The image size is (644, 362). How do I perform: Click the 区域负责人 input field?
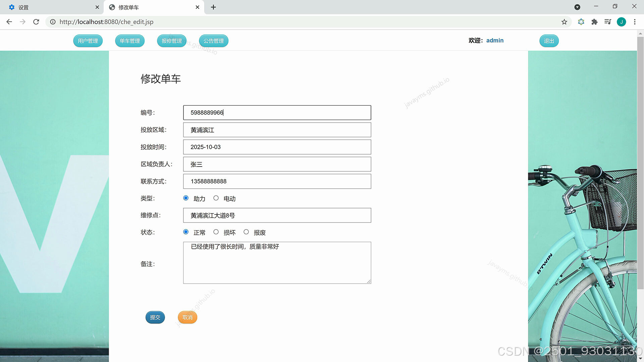tap(277, 164)
